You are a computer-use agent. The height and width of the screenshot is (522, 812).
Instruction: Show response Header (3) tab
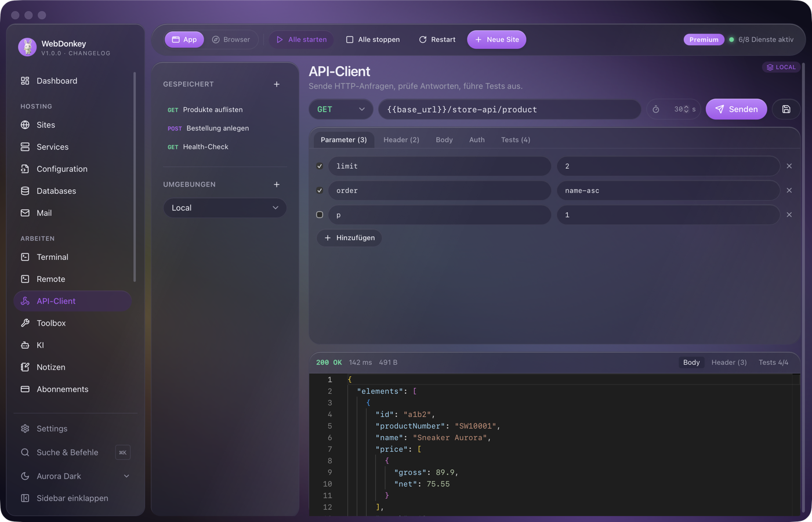[x=729, y=362]
